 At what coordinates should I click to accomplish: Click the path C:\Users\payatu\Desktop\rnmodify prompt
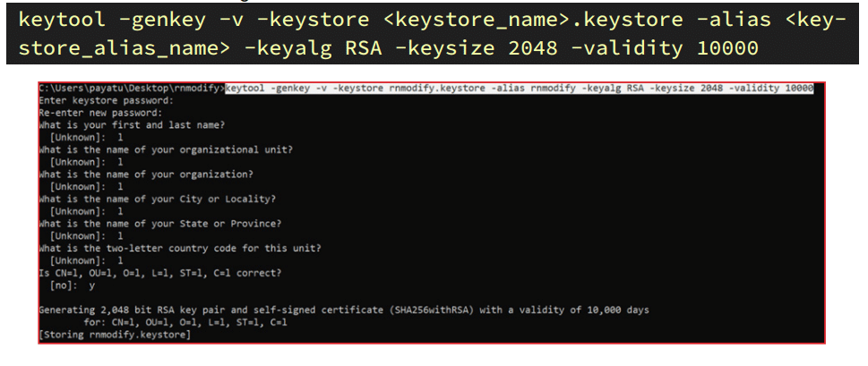(x=132, y=89)
